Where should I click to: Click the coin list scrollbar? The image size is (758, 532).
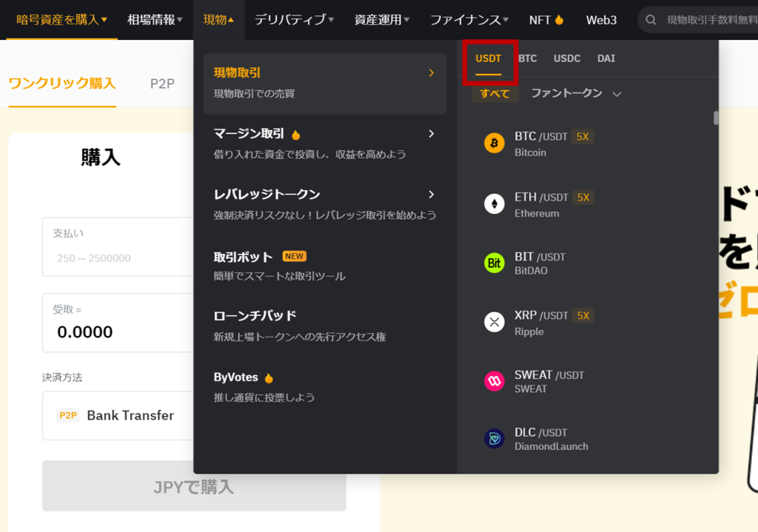(716, 118)
